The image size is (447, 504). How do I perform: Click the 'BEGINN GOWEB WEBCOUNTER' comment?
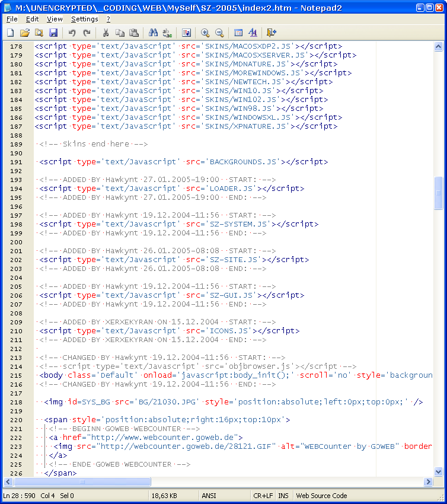click(124, 429)
